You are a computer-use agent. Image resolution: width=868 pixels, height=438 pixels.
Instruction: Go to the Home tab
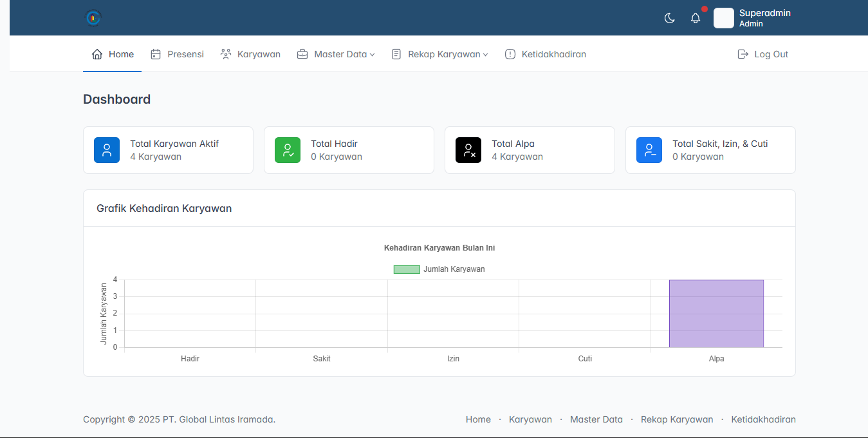(113, 54)
